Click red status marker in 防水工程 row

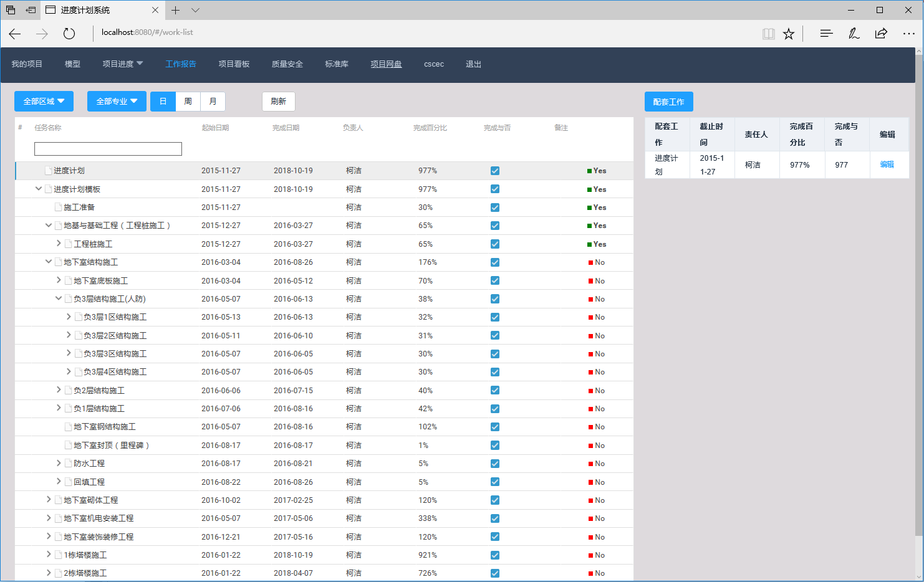tap(590, 464)
